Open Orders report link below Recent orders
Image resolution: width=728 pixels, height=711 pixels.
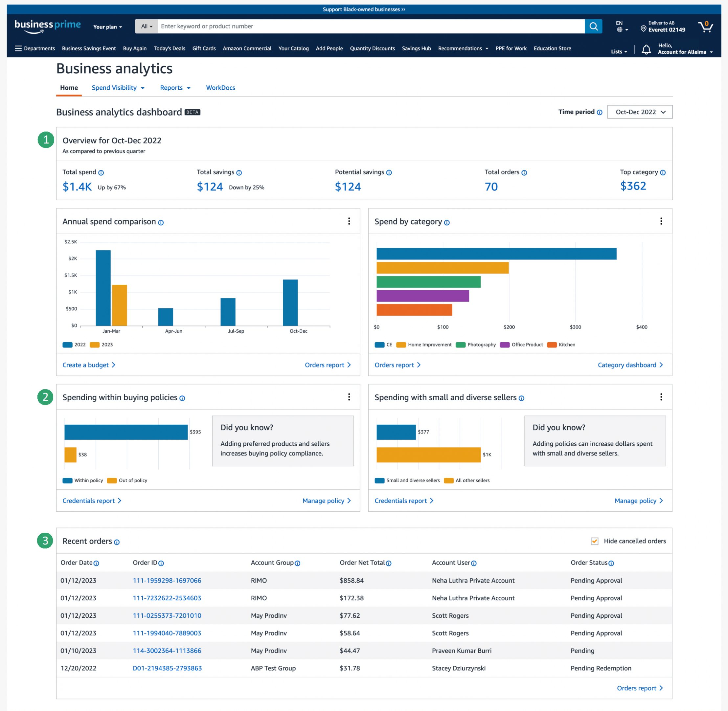click(640, 688)
